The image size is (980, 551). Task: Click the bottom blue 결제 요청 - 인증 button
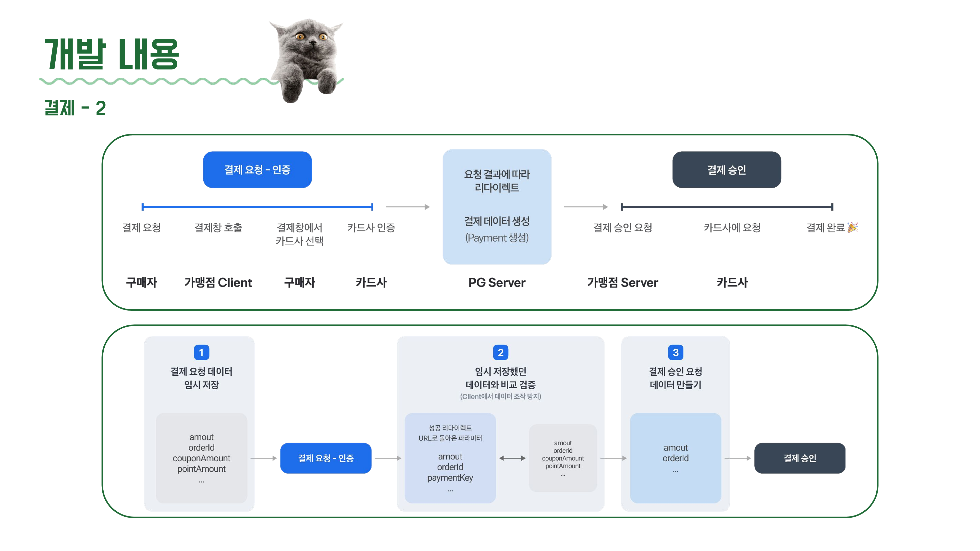click(326, 458)
